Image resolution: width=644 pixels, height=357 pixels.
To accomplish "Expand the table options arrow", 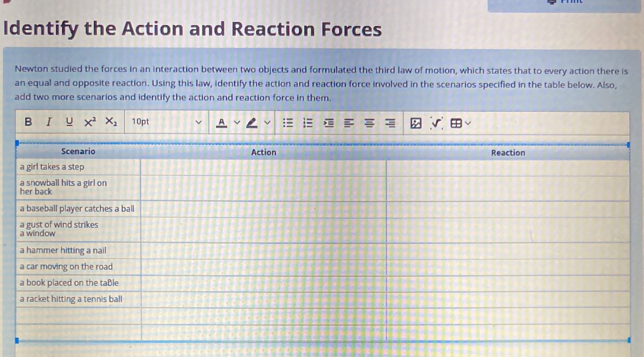I will (x=468, y=123).
